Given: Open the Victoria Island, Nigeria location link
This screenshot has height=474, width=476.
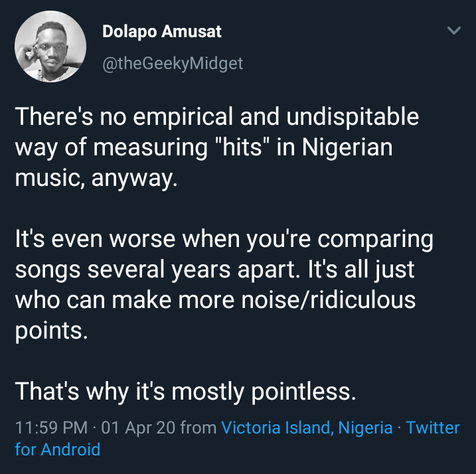Looking at the screenshot, I should point(307,428).
